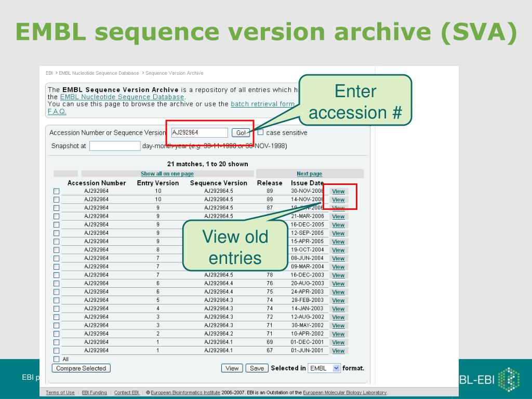532x399 pixels.
Task: View entry issued 12-AUG-2002
Action: tap(338, 317)
